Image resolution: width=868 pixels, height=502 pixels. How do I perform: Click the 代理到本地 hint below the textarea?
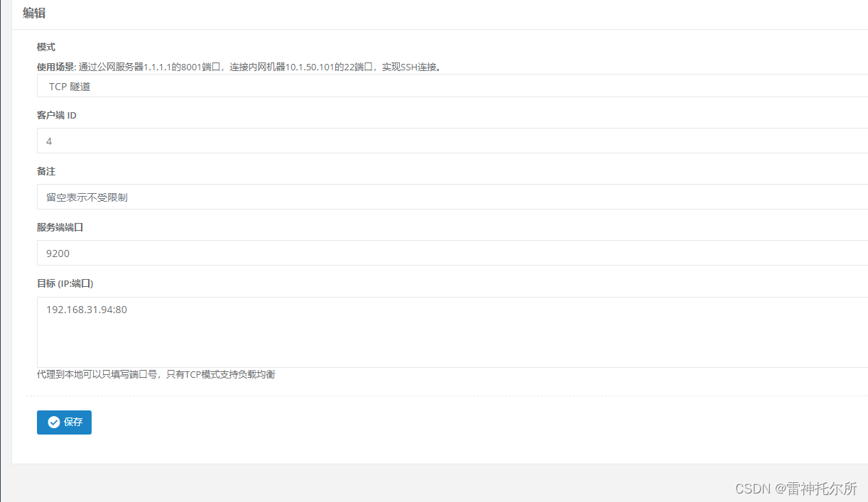pyautogui.click(x=157, y=374)
